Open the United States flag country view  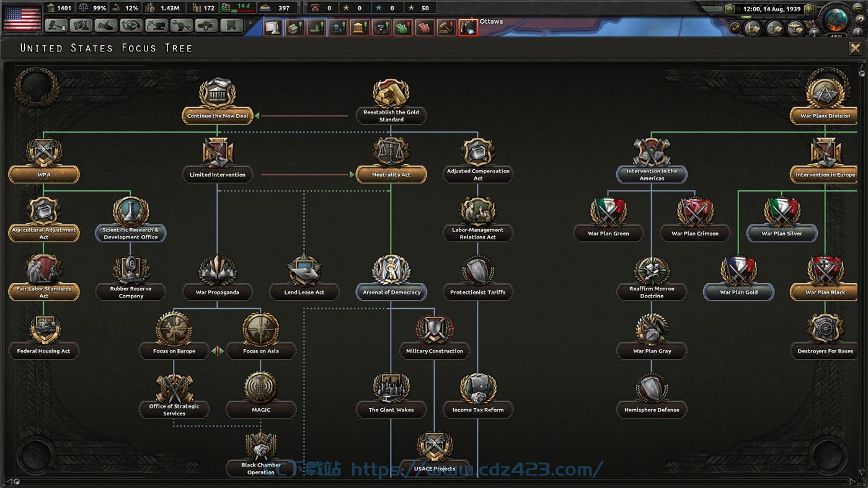click(22, 17)
